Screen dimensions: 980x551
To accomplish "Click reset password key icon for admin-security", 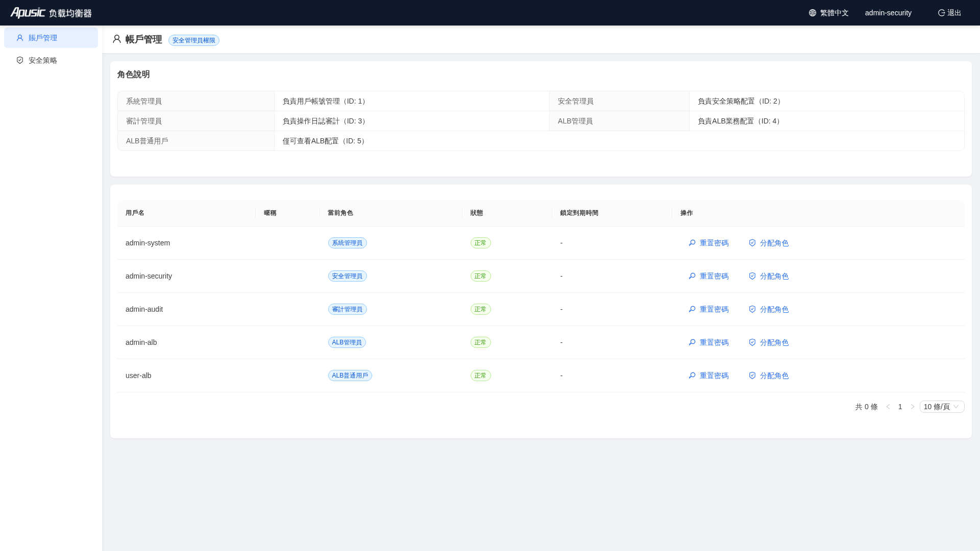I will pyautogui.click(x=692, y=276).
